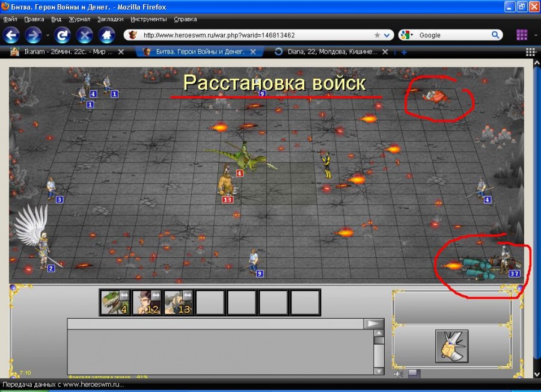This screenshot has width=541, height=392.
Task: Toggle the game sound speaker icon
Action: [399, 373]
